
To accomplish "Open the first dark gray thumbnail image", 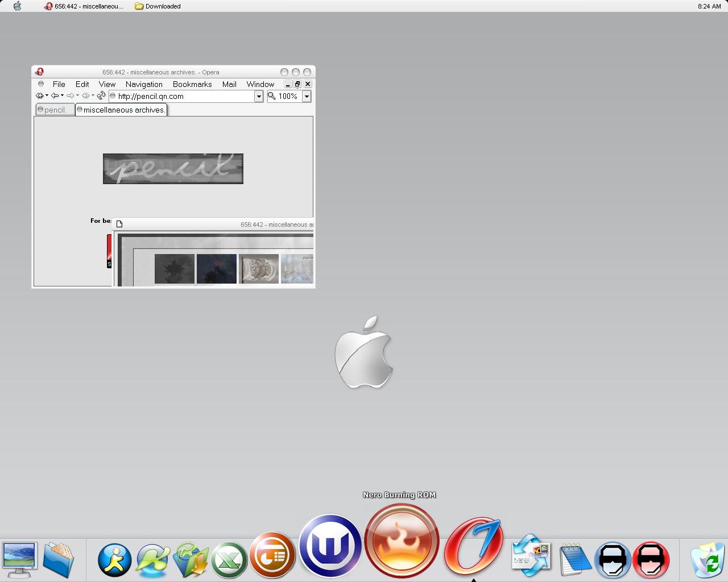I will coord(175,269).
